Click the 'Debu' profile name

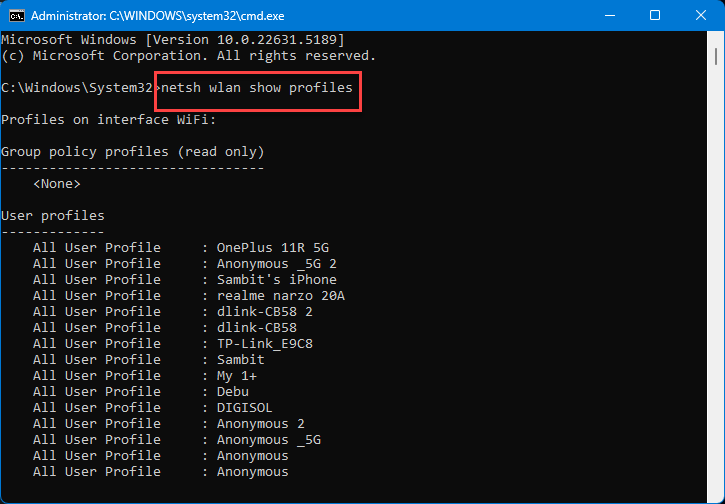[233, 392]
